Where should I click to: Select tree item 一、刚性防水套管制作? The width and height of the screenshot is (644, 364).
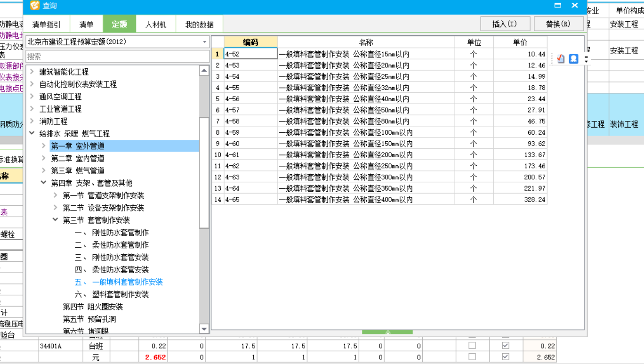tap(112, 233)
